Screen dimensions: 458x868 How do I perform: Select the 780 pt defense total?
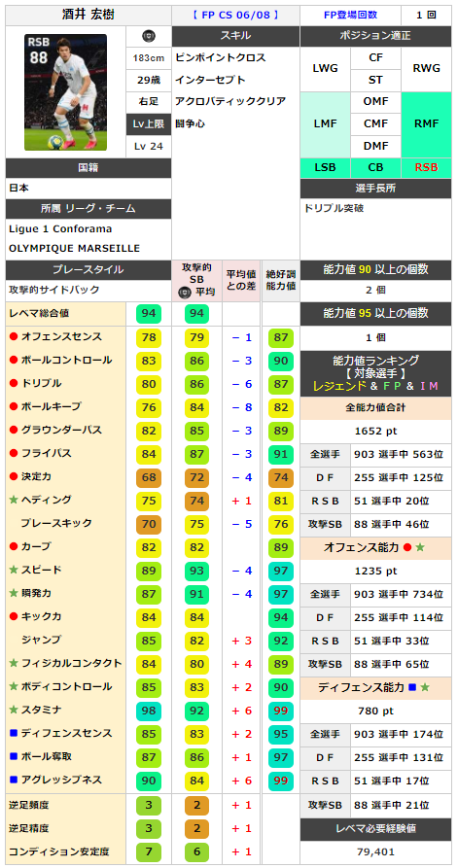tap(376, 711)
